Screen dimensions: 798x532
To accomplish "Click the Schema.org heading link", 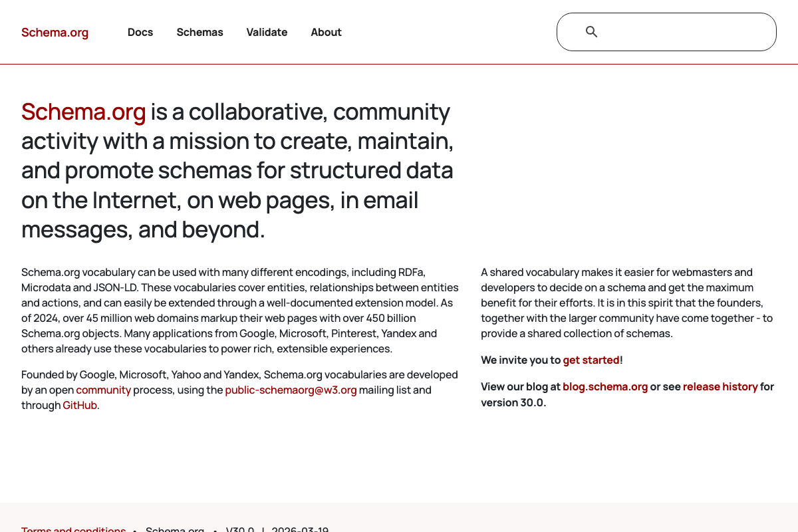I will click(83, 112).
